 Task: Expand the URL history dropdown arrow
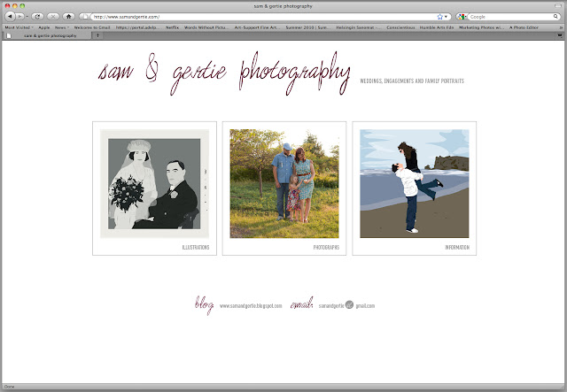(446, 17)
